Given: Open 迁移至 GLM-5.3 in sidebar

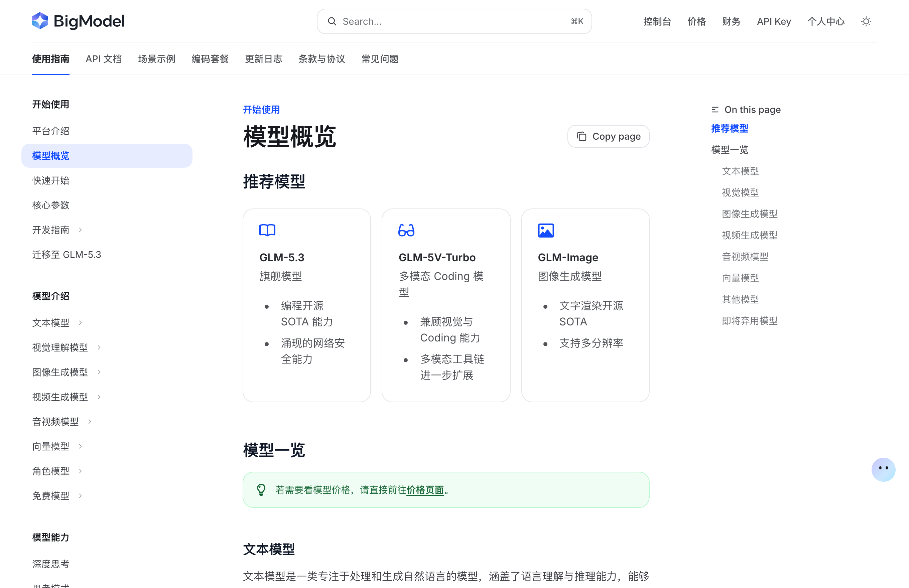Looking at the screenshot, I should 67,255.
